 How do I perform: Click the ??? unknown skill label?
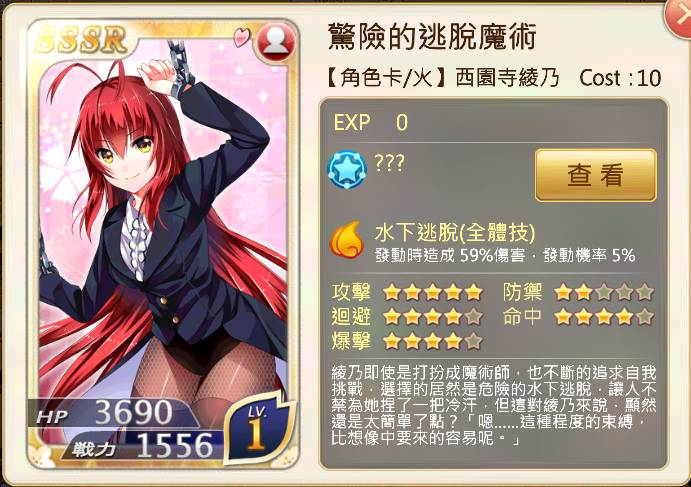click(389, 163)
